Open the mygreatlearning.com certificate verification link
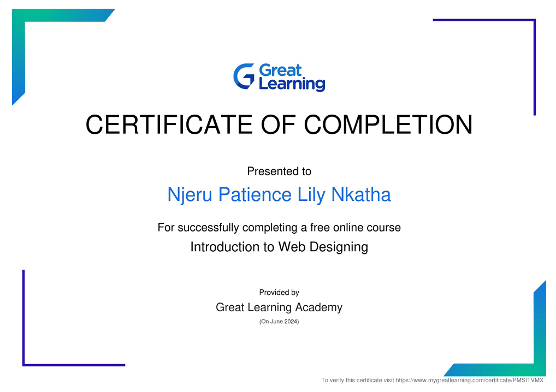The height and width of the screenshot is (392, 556). tap(470, 381)
